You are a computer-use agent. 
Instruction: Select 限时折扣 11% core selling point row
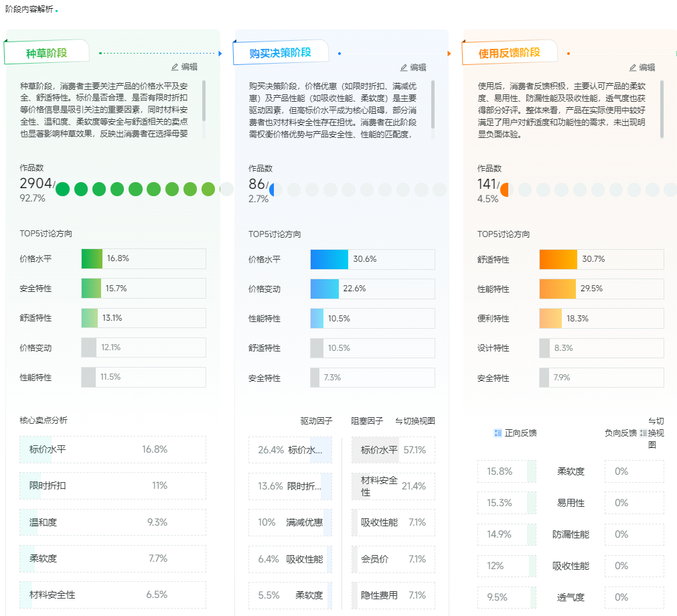pos(112,485)
